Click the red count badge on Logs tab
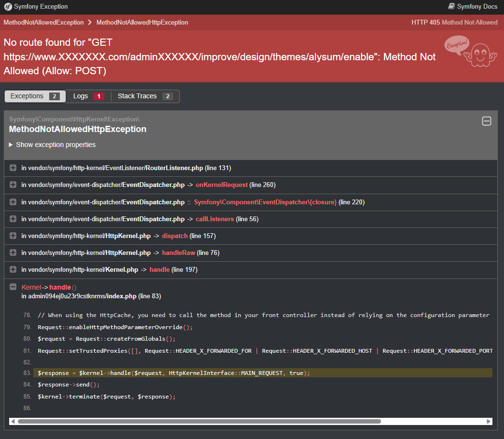 pyautogui.click(x=99, y=96)
